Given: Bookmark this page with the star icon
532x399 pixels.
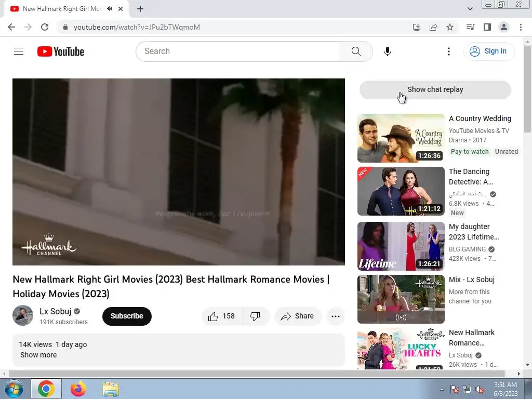Looking at the screenshot, I should (450, 27).
